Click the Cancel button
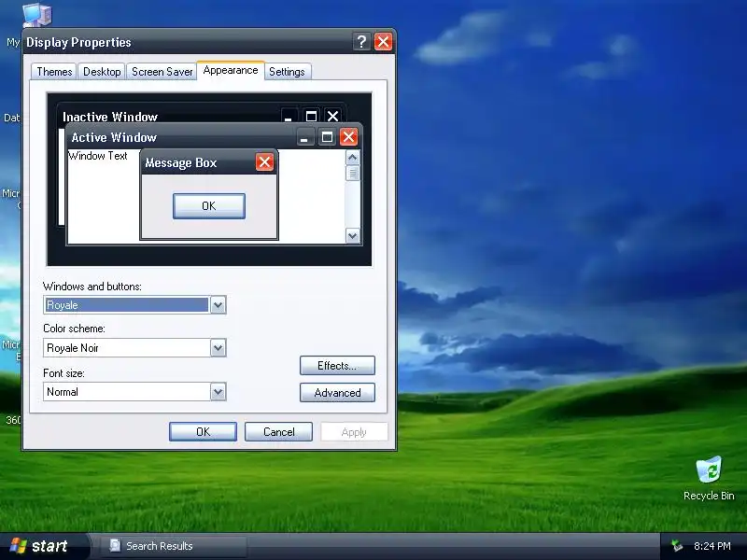This screenshot has height=560, width=747. [278, 432]
